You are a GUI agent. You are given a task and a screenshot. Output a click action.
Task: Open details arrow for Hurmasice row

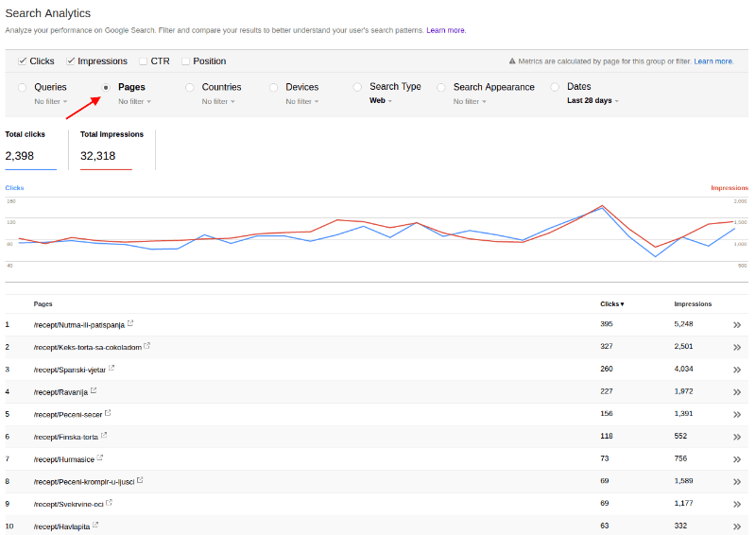coord(736,459)
